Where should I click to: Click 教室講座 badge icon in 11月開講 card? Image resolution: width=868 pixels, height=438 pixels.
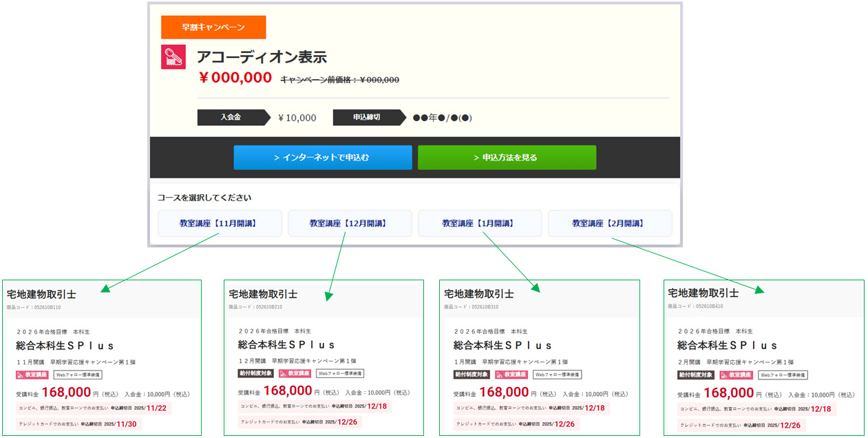[x=21, y=375]
